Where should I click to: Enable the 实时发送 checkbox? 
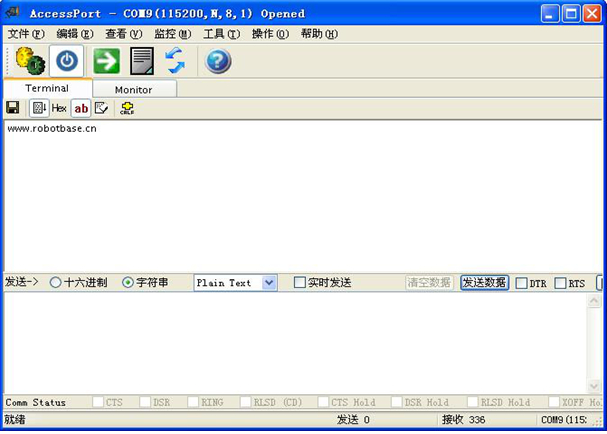pos(300,283)
